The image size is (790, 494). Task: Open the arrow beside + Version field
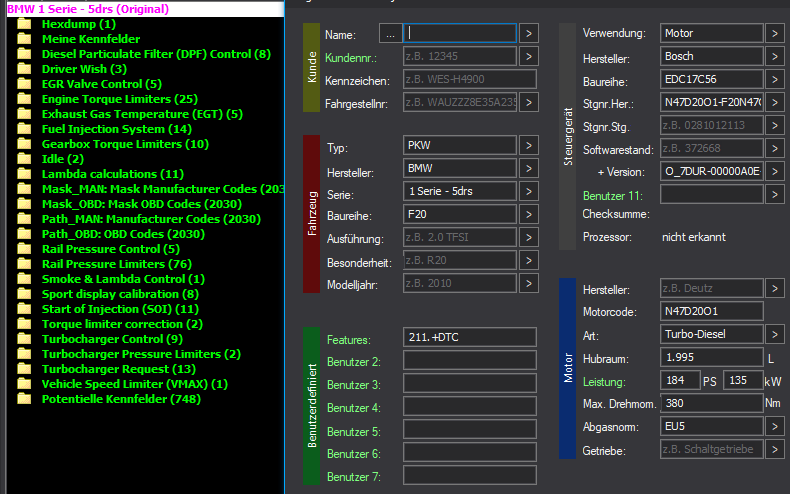point(775,171)
